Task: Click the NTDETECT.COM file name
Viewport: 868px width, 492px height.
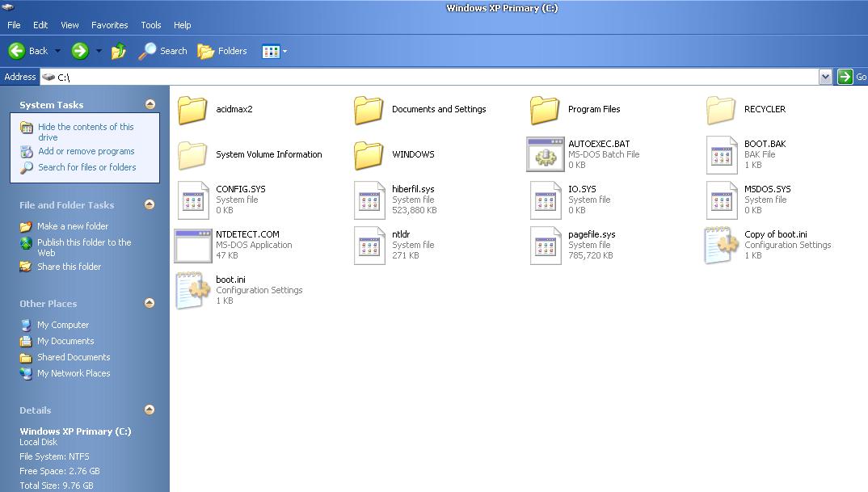Action: pyautogui.click(x=247, y=234)
